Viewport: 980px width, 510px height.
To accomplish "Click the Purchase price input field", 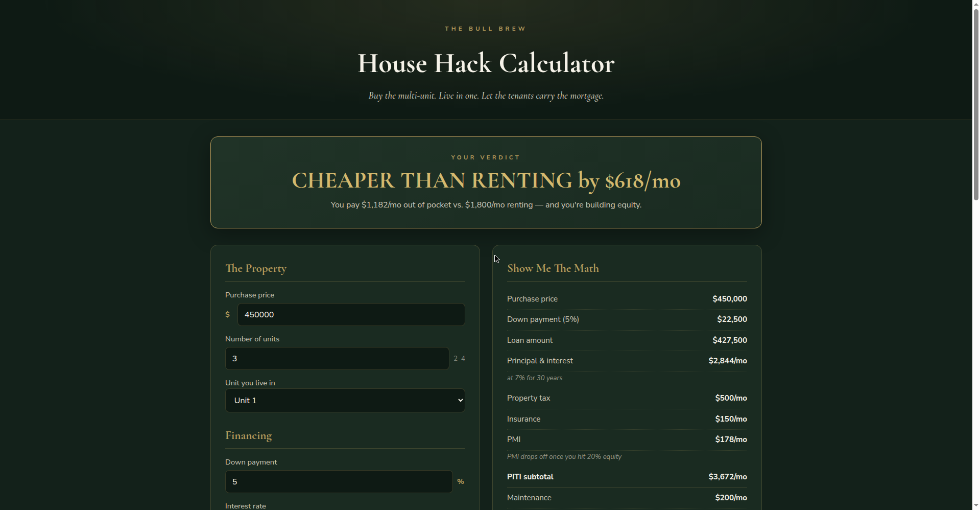I will tap(351, 314).
